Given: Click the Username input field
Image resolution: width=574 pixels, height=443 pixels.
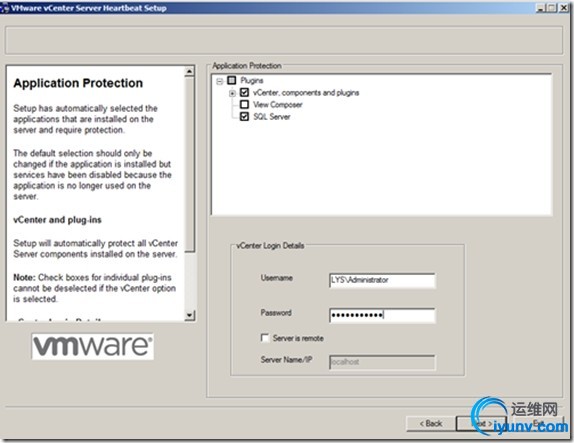Looking at the screenshot, I should (382, 280).
